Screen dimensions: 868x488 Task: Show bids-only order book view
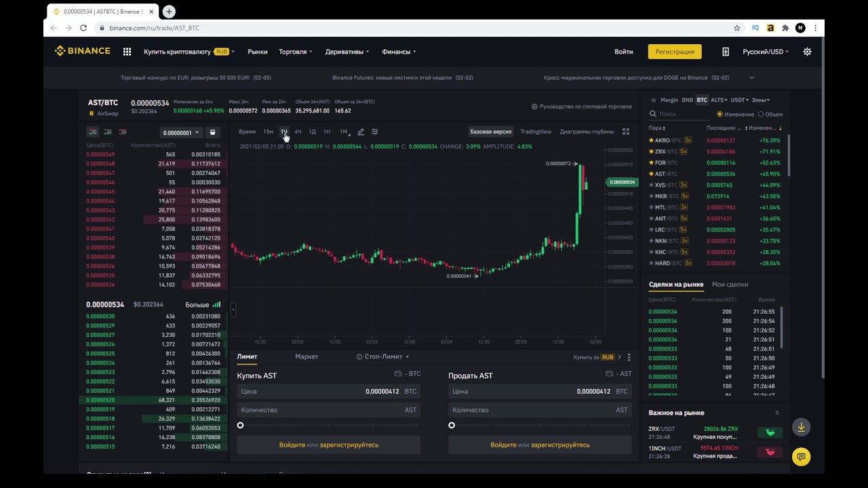pyautogui.click(x=107, y=132)
